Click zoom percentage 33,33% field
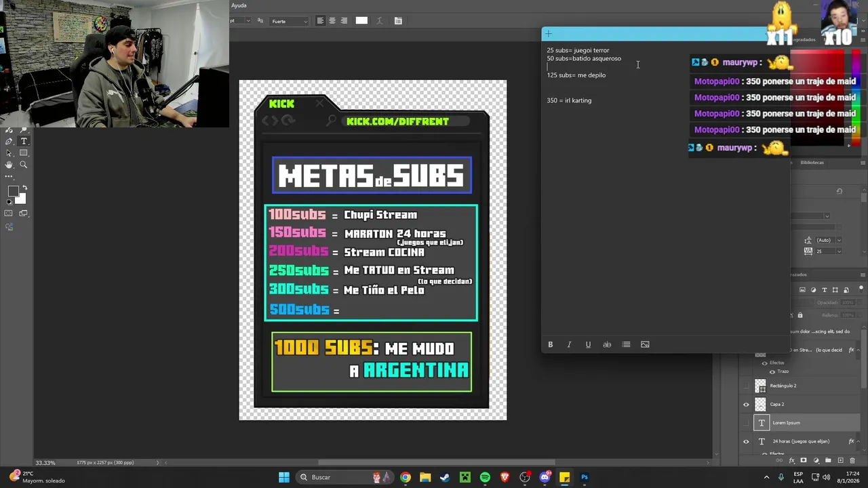Viewport: 868px width, 488px height. click(45, 463)
